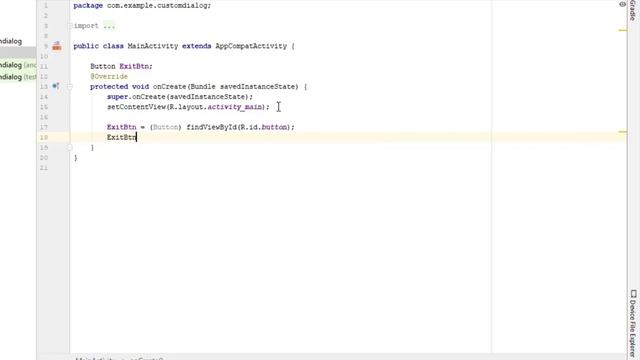Click 'findViewById(R.id.button)' on line 17

(238, 127)
